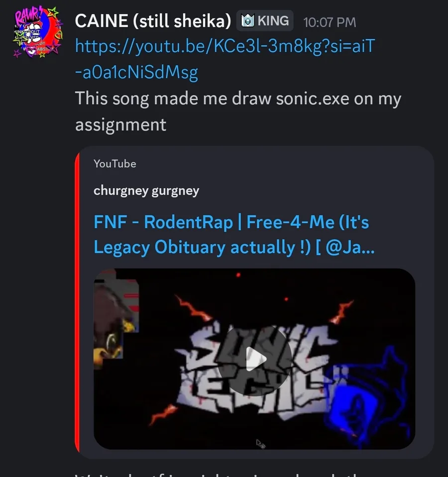The image size is (448, 477).
Task: Tap the 10:07 PM timestamp
Action: (x=329, y=22)
